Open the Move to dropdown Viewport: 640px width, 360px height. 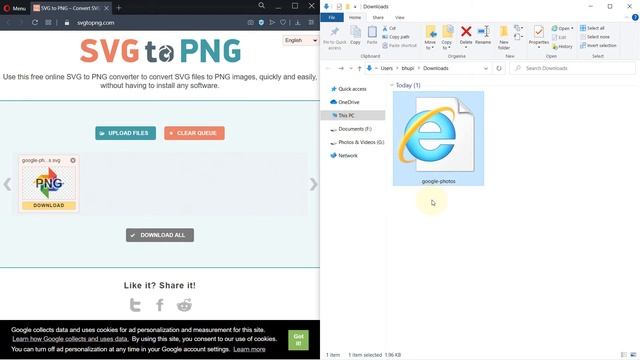pyautogui.click(x=430, y=38)
